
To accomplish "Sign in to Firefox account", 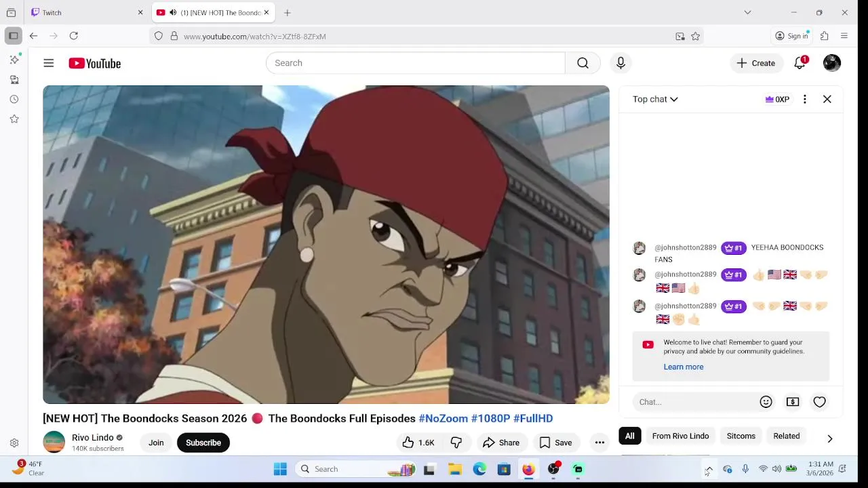I will point(791,36).
